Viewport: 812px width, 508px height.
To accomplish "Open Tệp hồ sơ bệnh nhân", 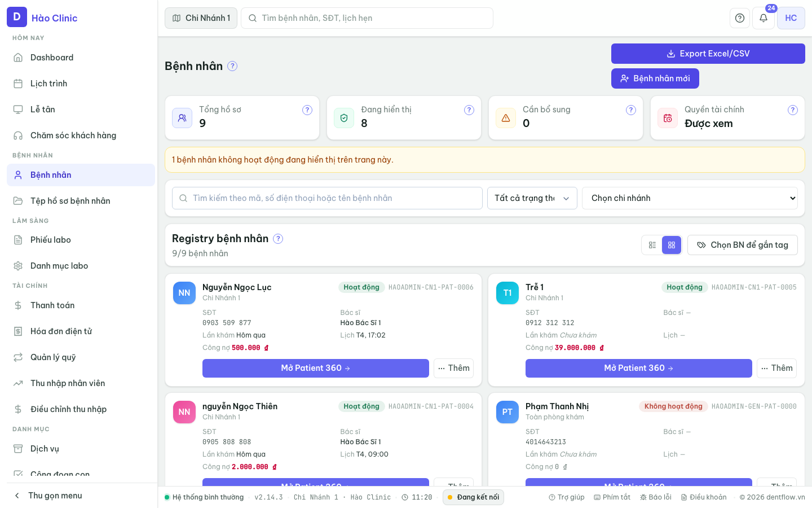I will point(81,201).
